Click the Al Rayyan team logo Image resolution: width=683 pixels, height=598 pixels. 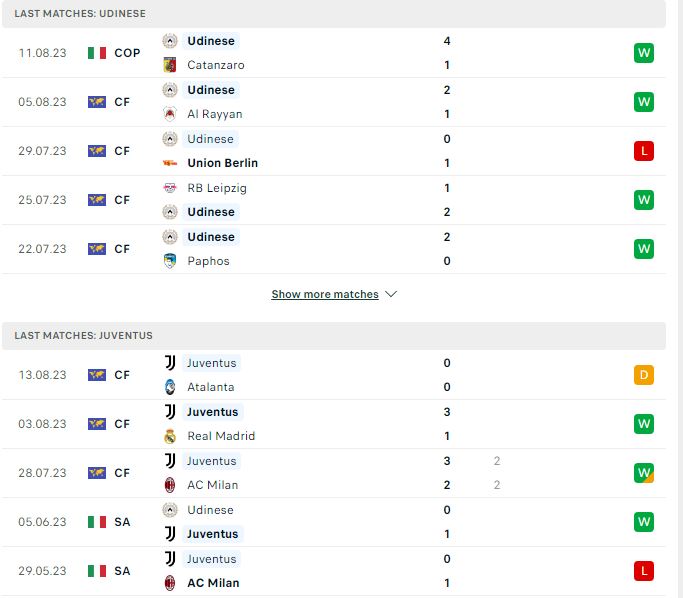pos(170,114)
